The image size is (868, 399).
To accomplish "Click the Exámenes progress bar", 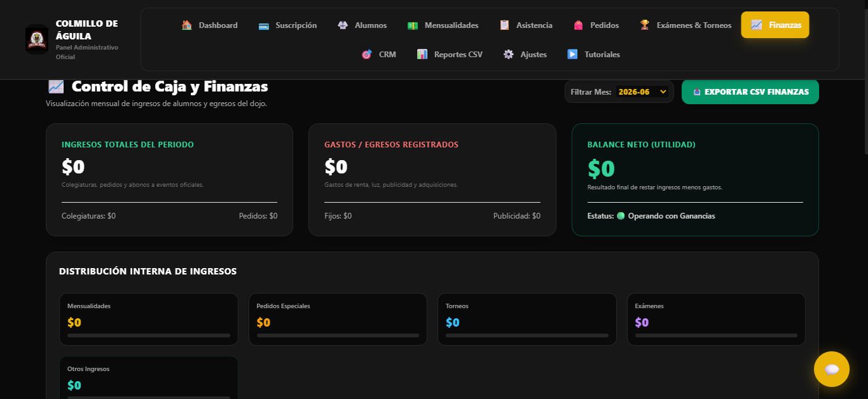I will tap(716, 335).
